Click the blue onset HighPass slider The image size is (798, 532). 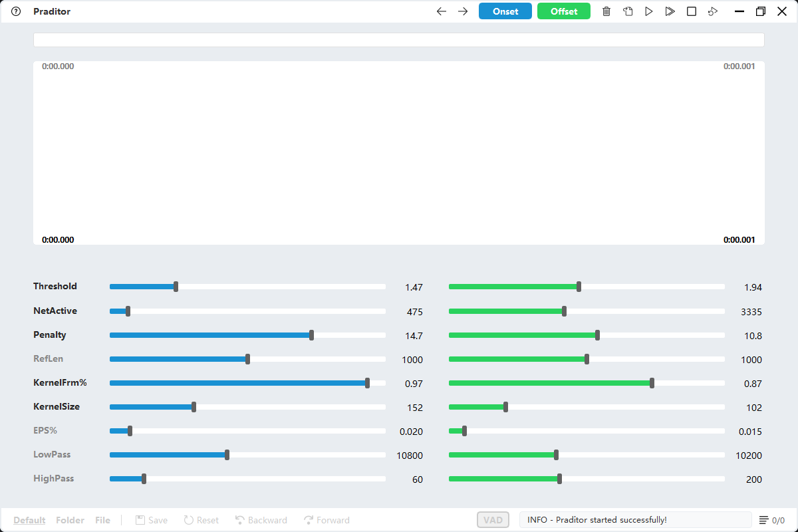247,479
